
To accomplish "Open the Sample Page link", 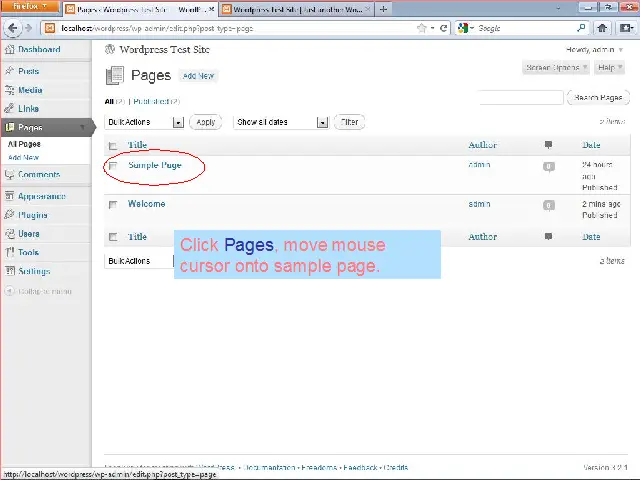I will click(155, 165).
